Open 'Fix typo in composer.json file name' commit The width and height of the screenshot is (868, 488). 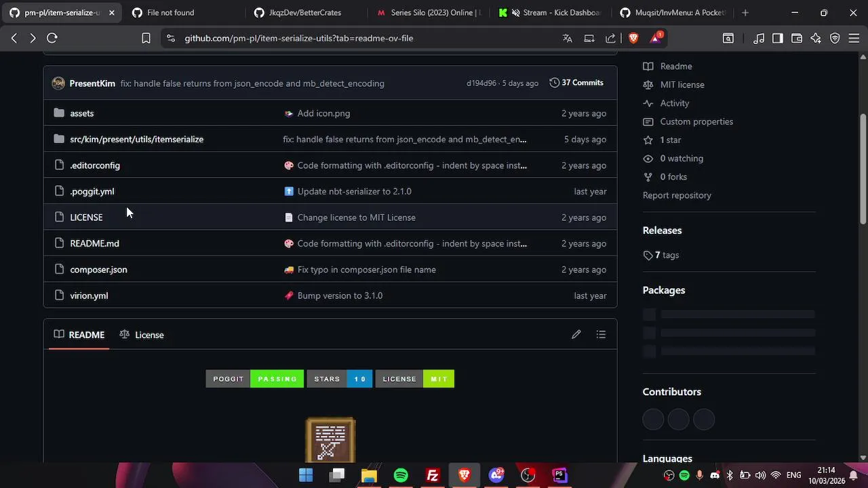point(366,270)
